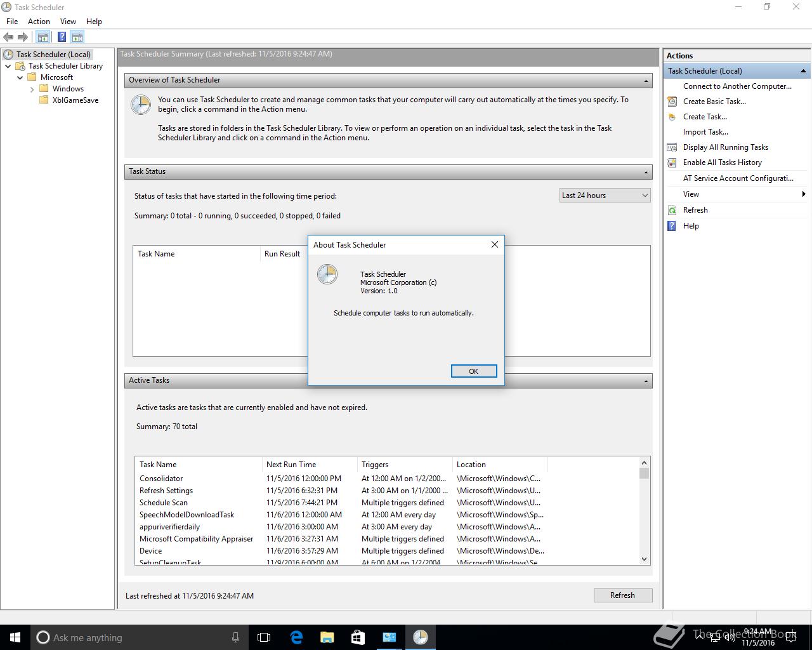812x650 pixels.
Task: Click OK in About Task Scheduler dialog
Action: click(474, 371)
